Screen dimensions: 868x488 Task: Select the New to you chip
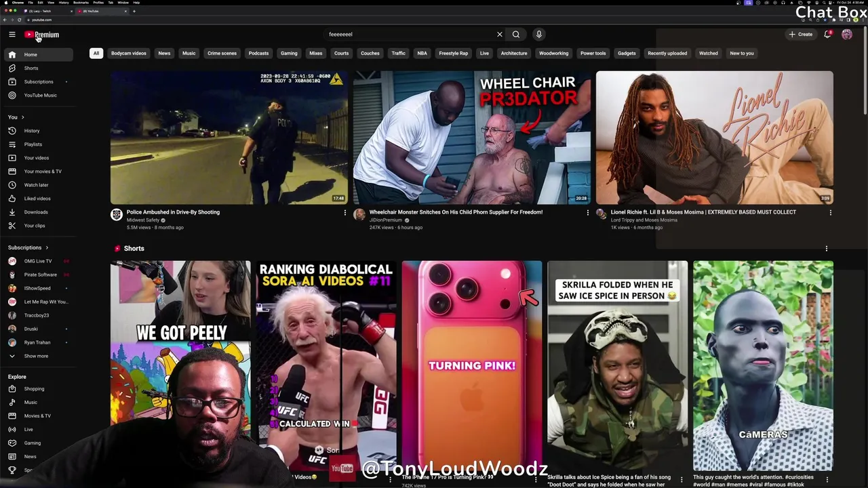point(742,53)
